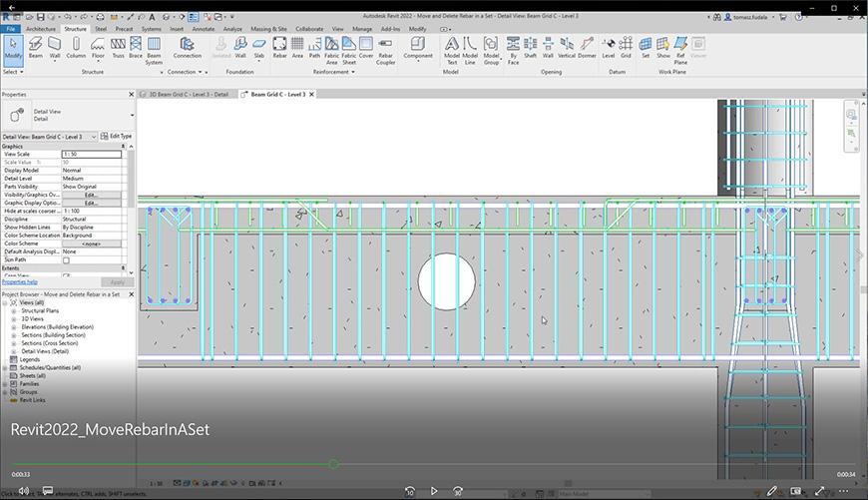Click the Connection tool

pyautogui.click(x=188, y=48)
